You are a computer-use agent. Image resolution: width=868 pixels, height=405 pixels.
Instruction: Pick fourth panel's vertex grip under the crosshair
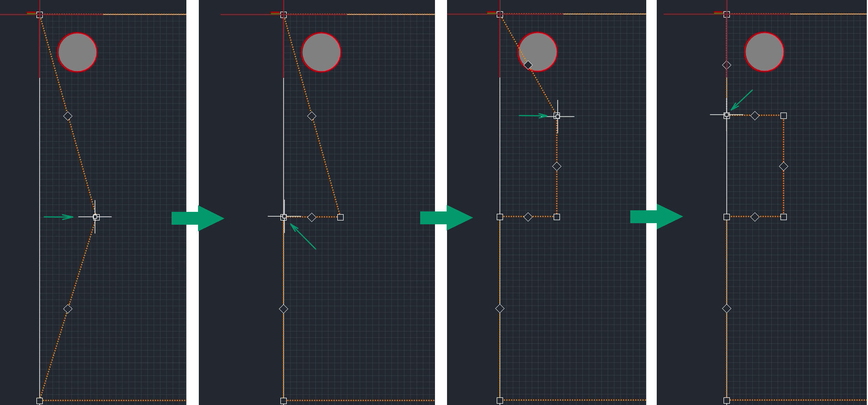click(x=727, y=115)
